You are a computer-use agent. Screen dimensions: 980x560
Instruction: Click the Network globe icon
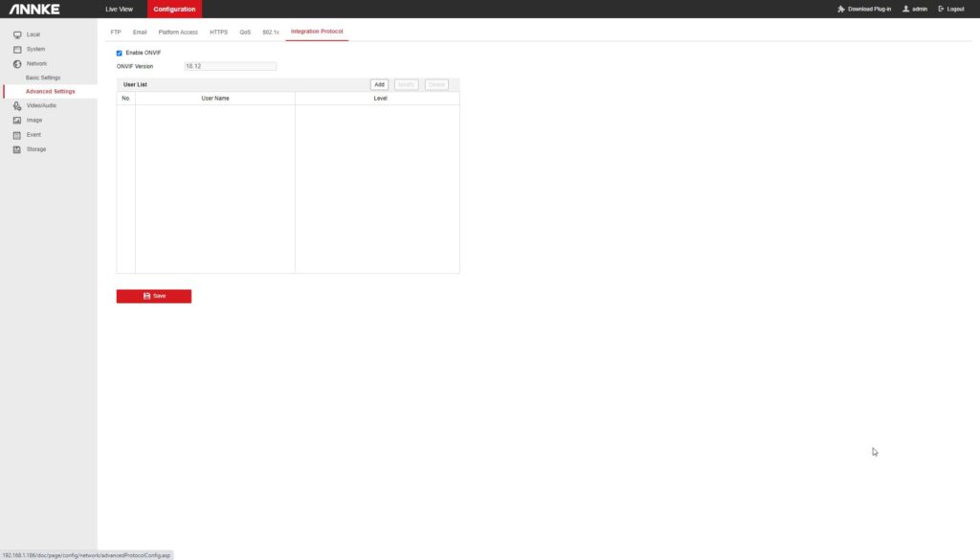17,63
